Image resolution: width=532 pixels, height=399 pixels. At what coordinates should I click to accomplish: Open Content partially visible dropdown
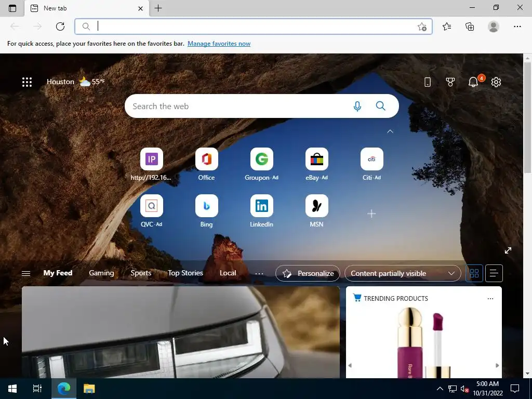[403, 273]
